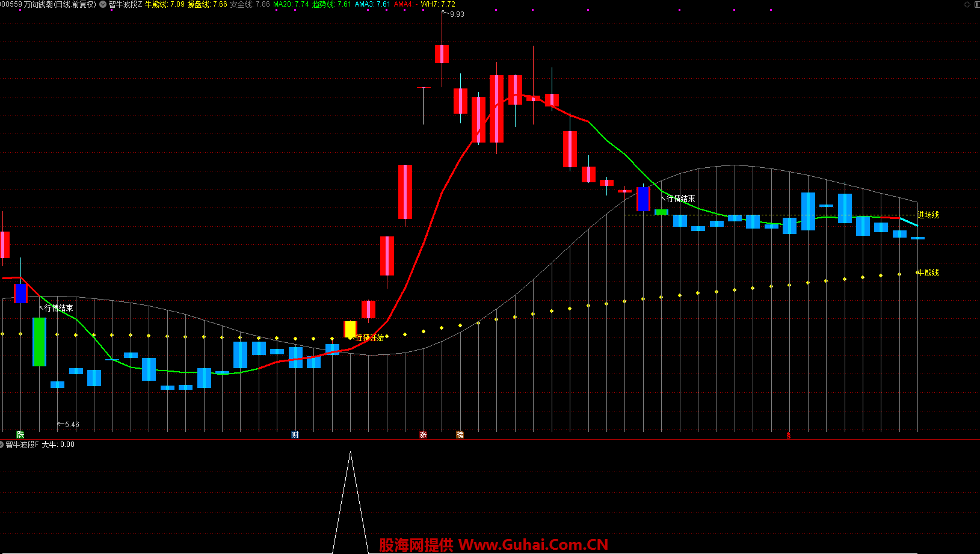This screenshot has height=554, width=980.
Task: Click the 9.93 high price label
Action: 457,14
